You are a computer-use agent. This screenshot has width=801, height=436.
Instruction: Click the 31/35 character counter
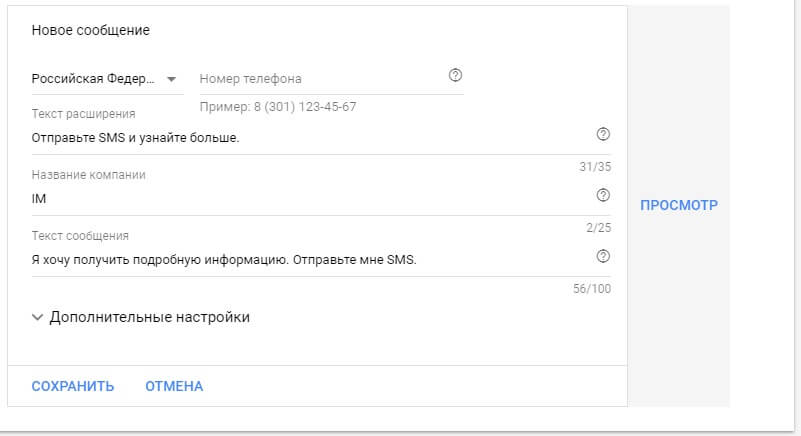[595, 167]
